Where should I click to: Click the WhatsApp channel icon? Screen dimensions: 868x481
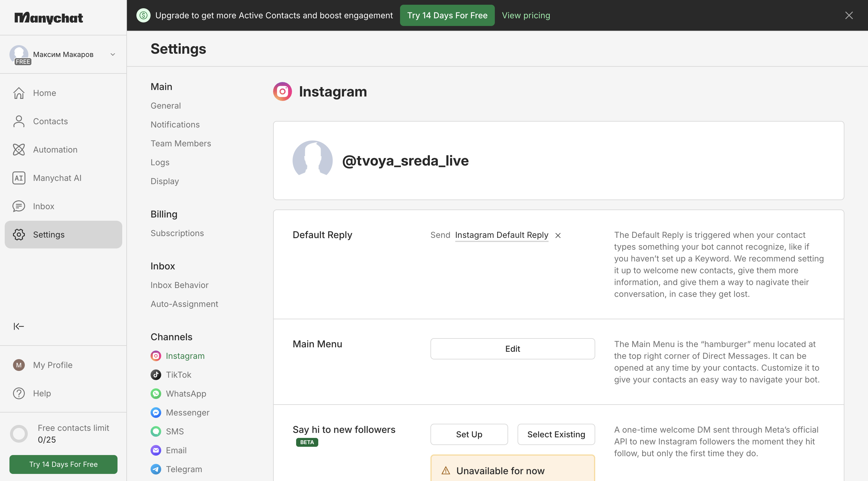156,393
